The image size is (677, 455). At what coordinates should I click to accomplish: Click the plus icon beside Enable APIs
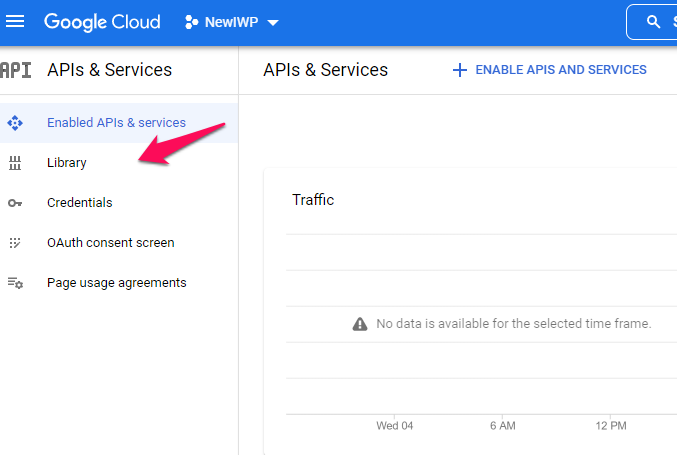[460, 70]
